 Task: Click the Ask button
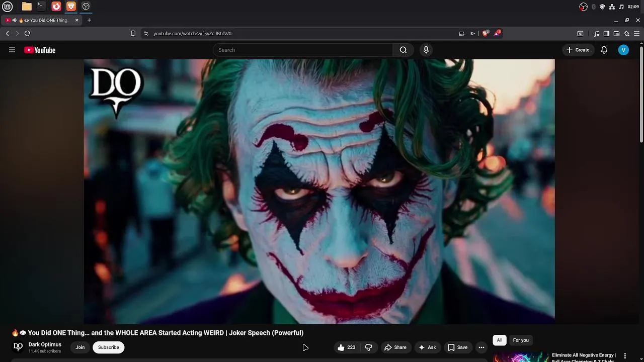427,347
